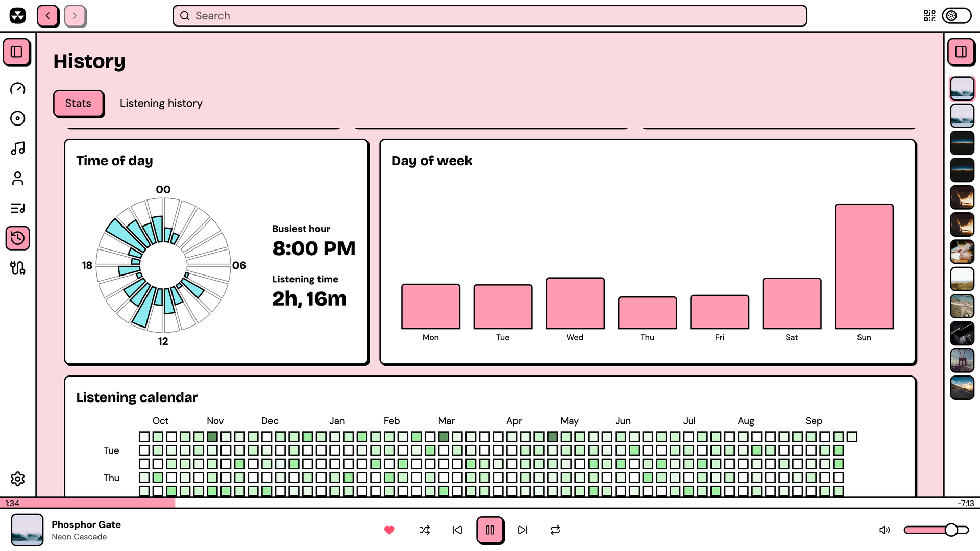Toggle the right queue panel
This screenshot has width=980, height=551.
961,52
